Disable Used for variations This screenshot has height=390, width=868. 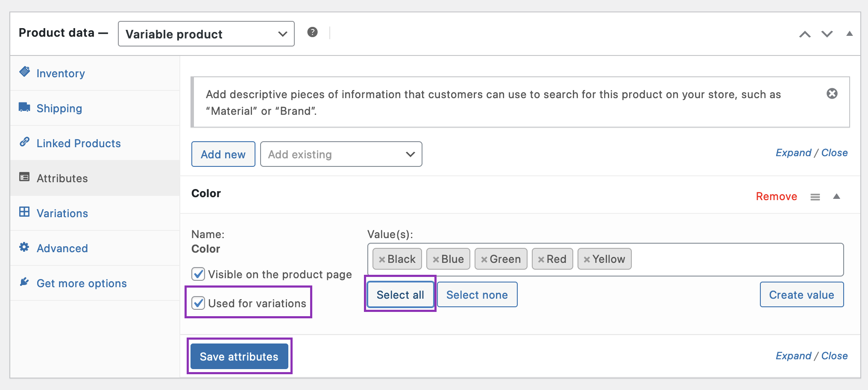pos(198,303)
